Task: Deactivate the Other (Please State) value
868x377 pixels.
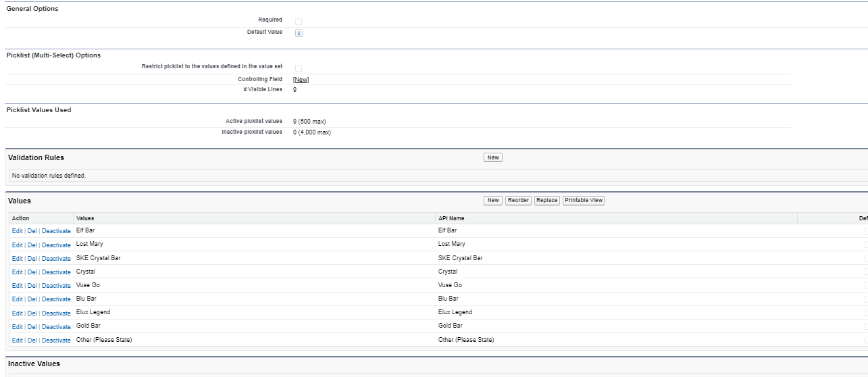Action: click(56, 341)
